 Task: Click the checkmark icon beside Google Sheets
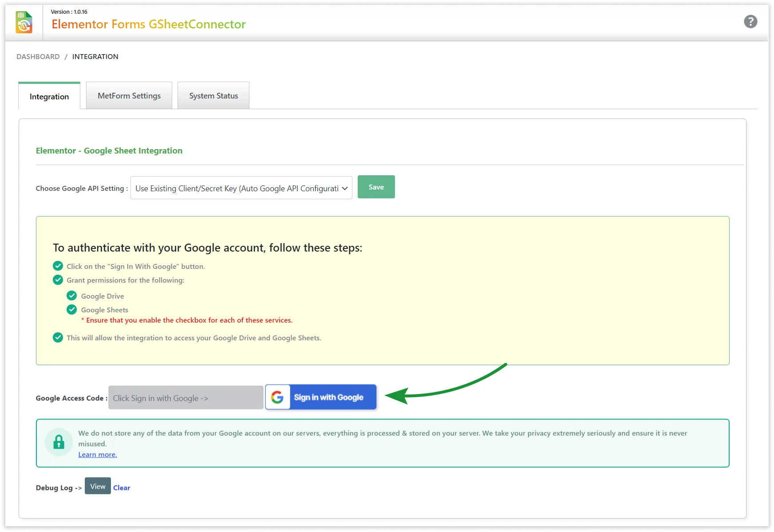coord(71,310)
